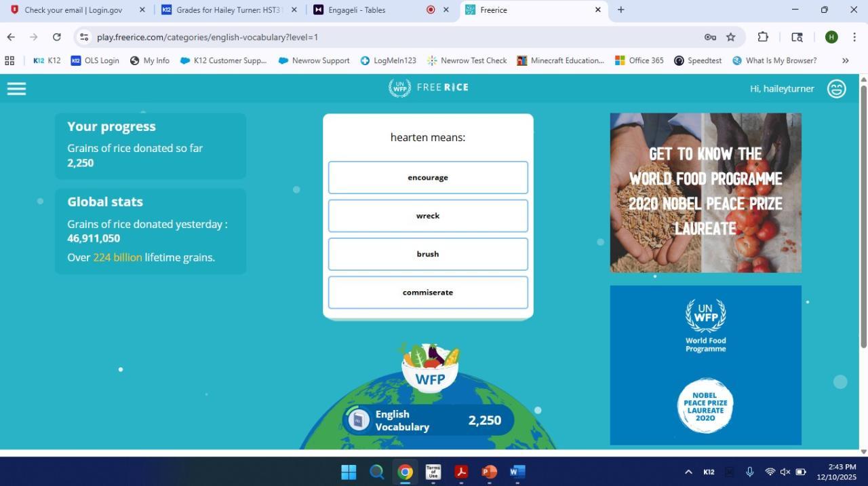The width and height of the screenshot is (868, 486).
Task: Expand the system tray hidden icons chevron
Action: [688, 472]
